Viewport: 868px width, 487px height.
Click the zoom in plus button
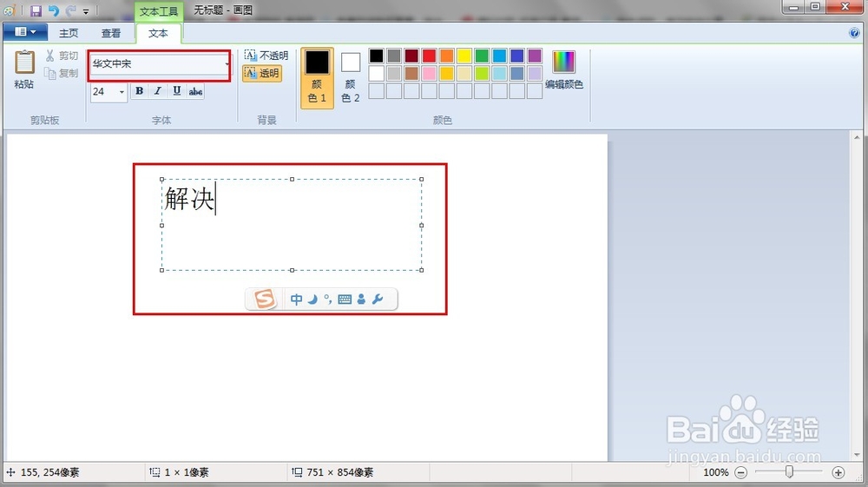click(x=838, y=472)
